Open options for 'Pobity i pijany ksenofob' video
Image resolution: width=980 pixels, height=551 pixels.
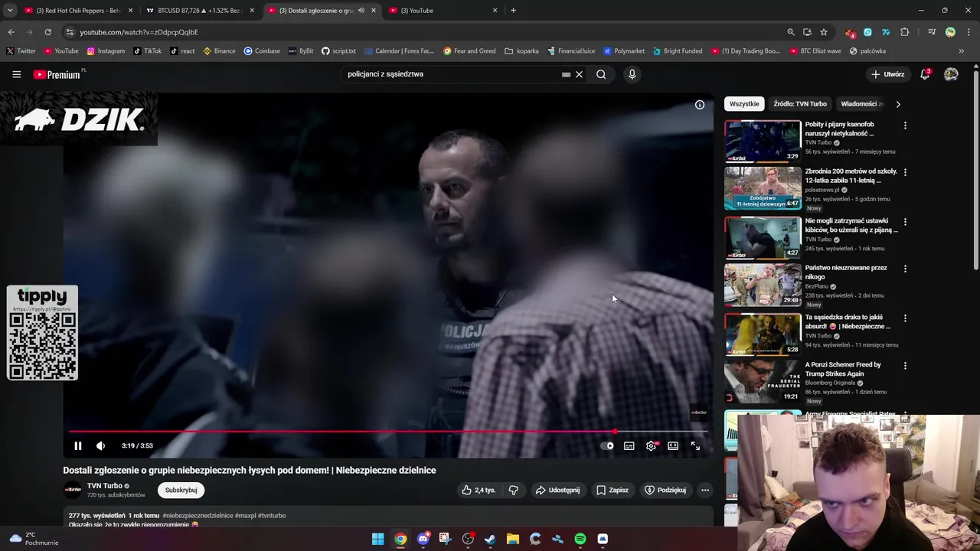[x=905, y=126]
